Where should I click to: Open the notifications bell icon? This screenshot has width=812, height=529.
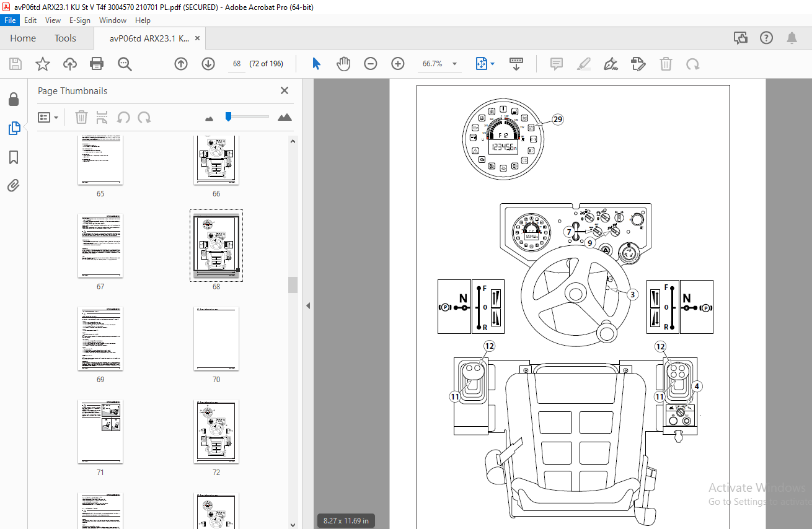792,38
